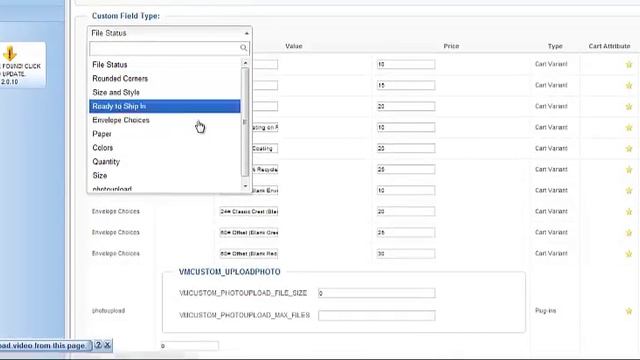The image size is (640, 360).
Task: Click the price field containing 30
Action: (406, 253)
